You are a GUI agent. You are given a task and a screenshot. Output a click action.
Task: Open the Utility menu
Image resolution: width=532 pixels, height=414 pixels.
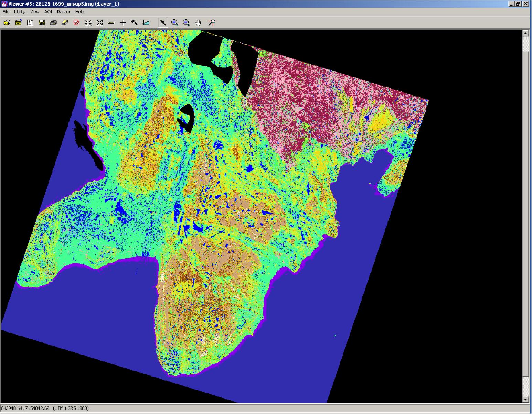[x=20, y=12]
